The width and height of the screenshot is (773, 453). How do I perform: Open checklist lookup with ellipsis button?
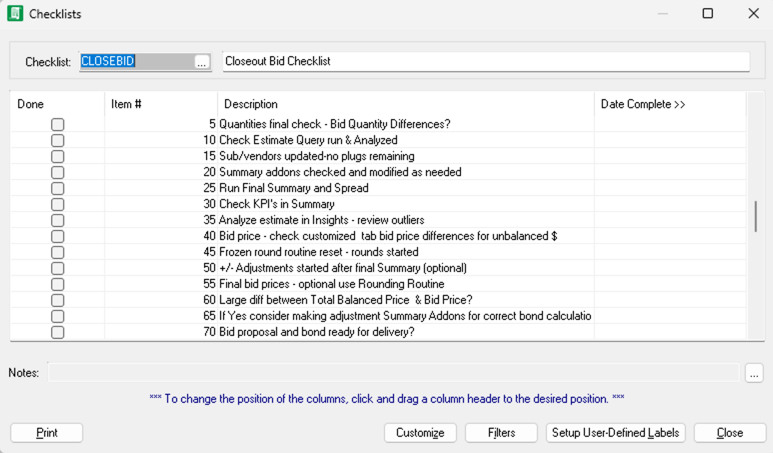201,62
